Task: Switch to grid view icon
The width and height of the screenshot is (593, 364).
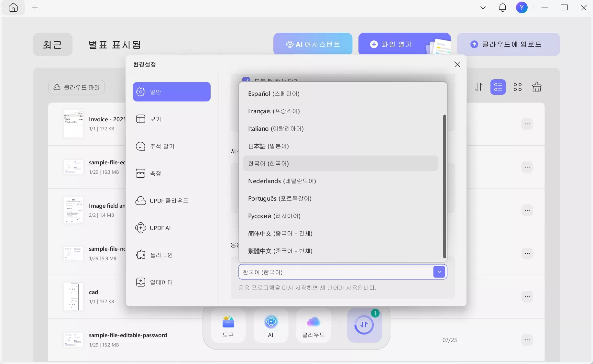Action: 518,87
